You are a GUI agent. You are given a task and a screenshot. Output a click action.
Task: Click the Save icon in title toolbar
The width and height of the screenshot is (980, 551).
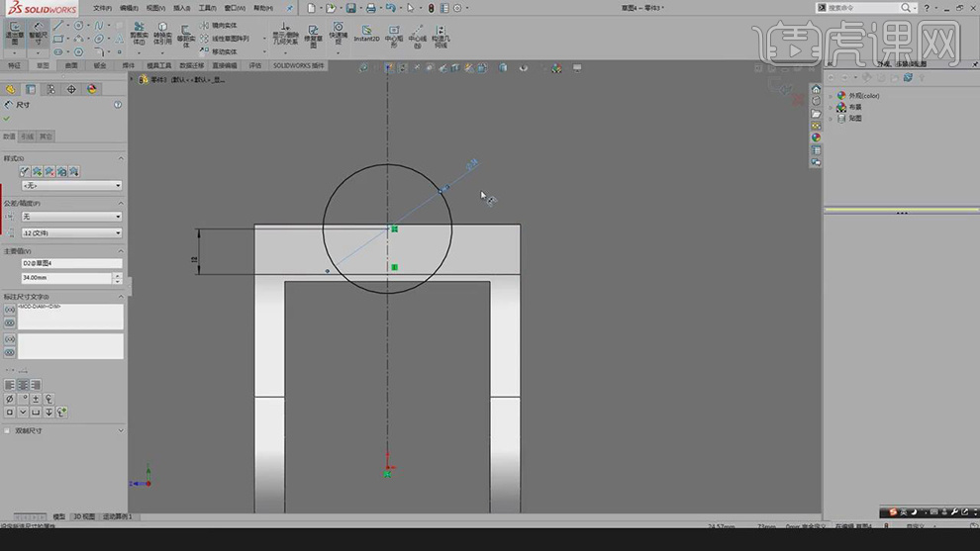pos(351,8)
